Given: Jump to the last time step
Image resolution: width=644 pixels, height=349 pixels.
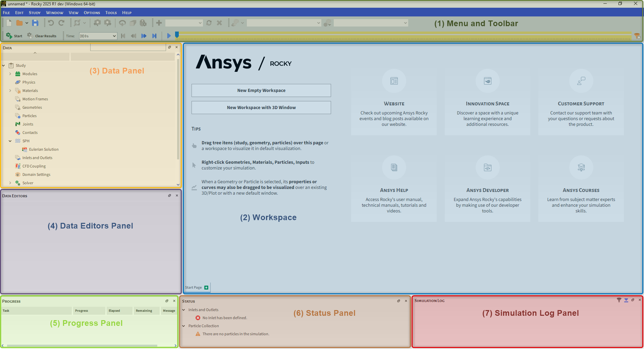Looking at the screenshot, I should pos(154,36).
